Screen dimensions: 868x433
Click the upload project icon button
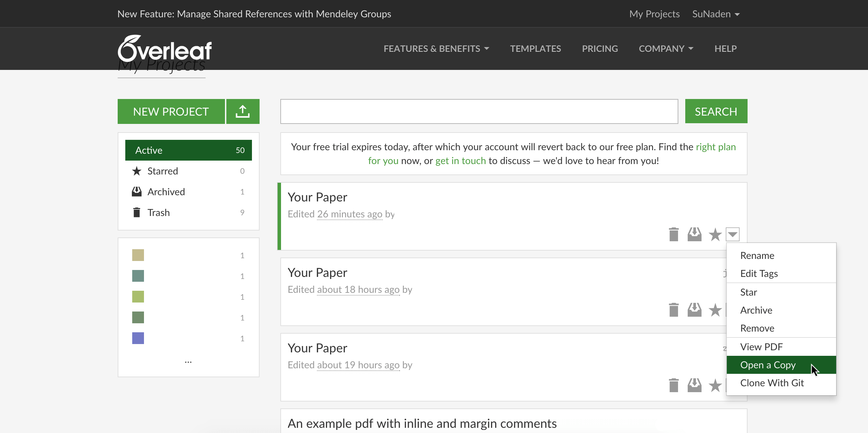[243, 111]
